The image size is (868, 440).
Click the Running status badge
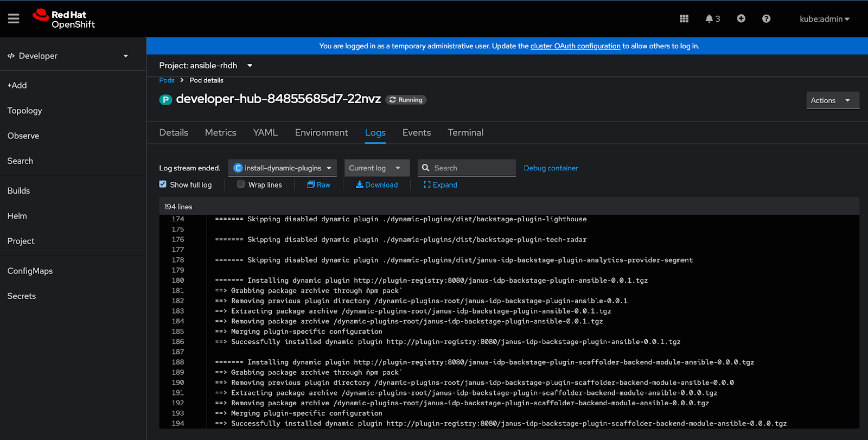pos(406,100)
